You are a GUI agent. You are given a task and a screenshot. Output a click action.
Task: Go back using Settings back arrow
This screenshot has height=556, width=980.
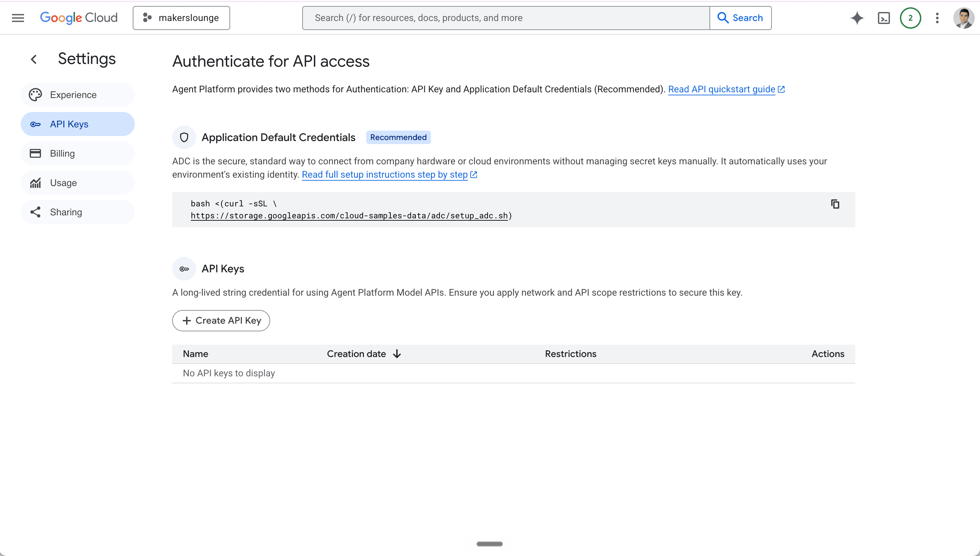pyautogui.click(x=34, y=59)
